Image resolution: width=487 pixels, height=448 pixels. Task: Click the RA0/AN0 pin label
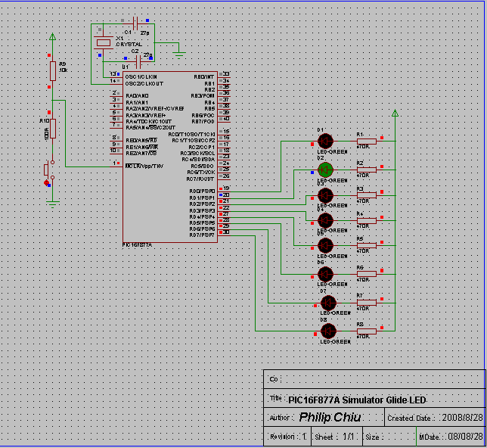[x=137, y=96]
